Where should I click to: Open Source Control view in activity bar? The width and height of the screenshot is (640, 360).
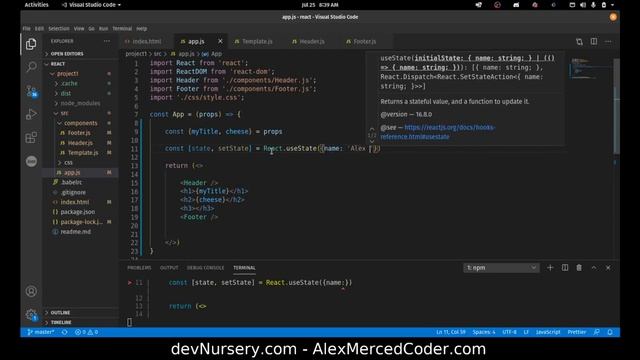(31, 91)
